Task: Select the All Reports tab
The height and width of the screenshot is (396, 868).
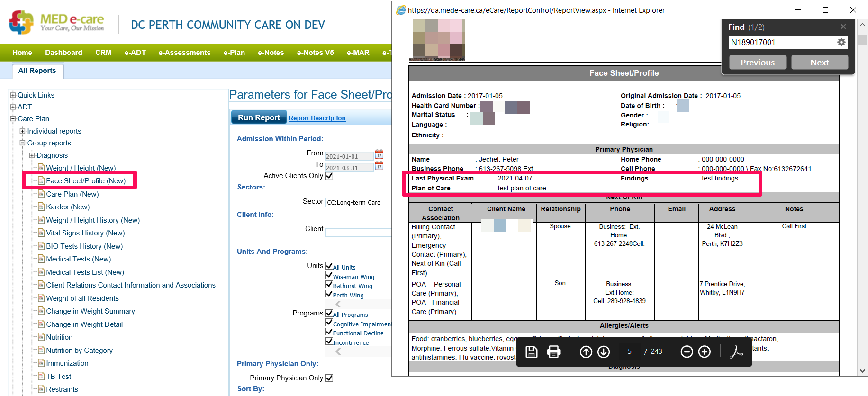Action: click(37, 71)
